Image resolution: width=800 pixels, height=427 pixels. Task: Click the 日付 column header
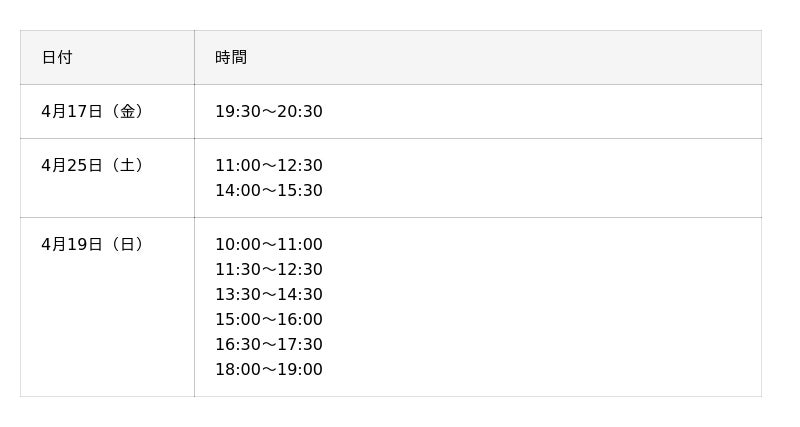[57, 57]
